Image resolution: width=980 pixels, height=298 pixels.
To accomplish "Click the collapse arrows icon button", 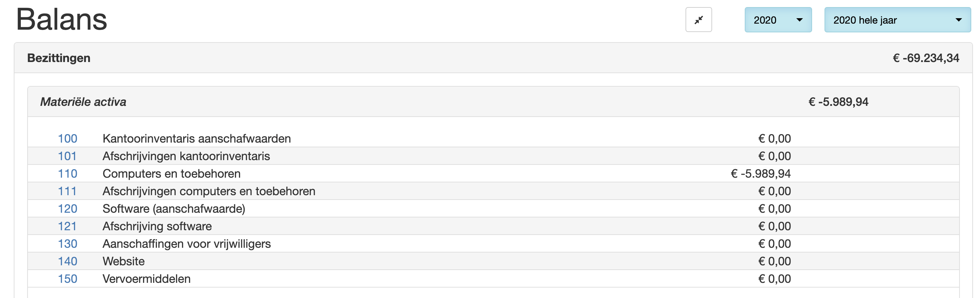I will tap(698, 20).
